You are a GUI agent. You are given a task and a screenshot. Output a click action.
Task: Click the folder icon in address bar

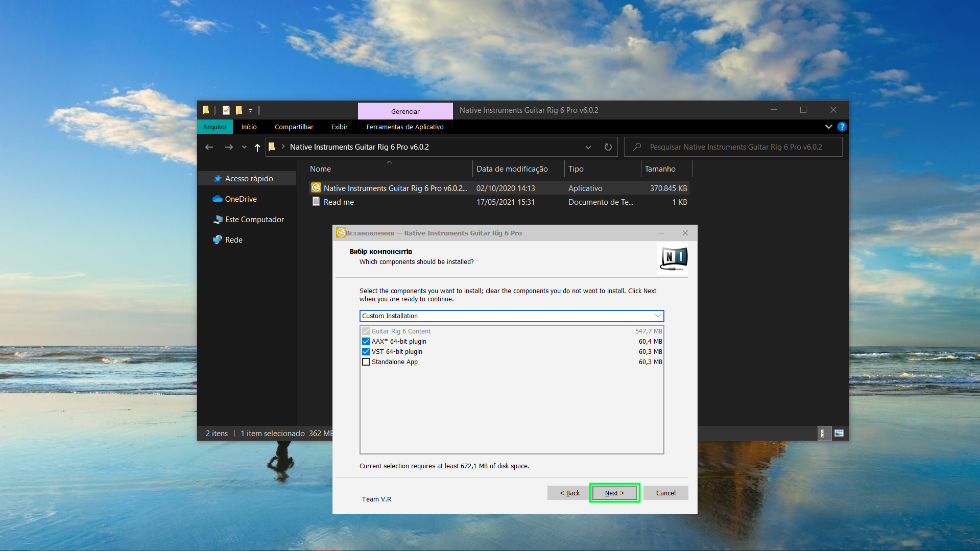[272, 147]
